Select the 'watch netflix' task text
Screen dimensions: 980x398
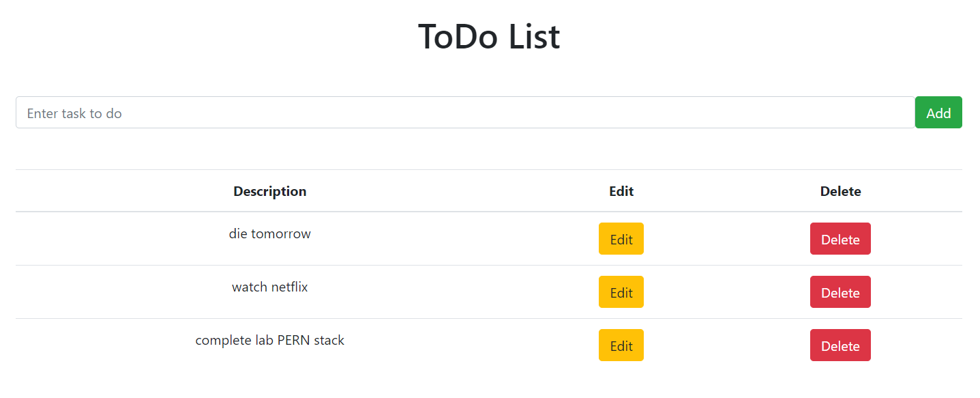click(x=269, y=286)
